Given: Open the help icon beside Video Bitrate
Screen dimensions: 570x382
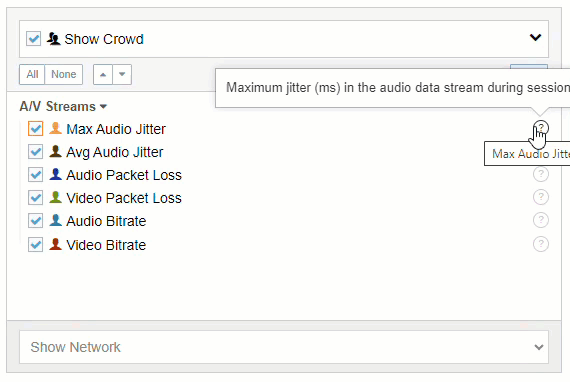Looking at the screenshot, I should point(541,244).
